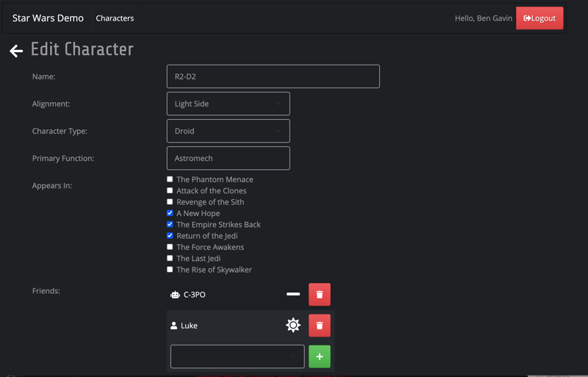This screenshot has height=377, width=588.
Task: Go back using the left arrow icon
Action: [x=16, y=51]
